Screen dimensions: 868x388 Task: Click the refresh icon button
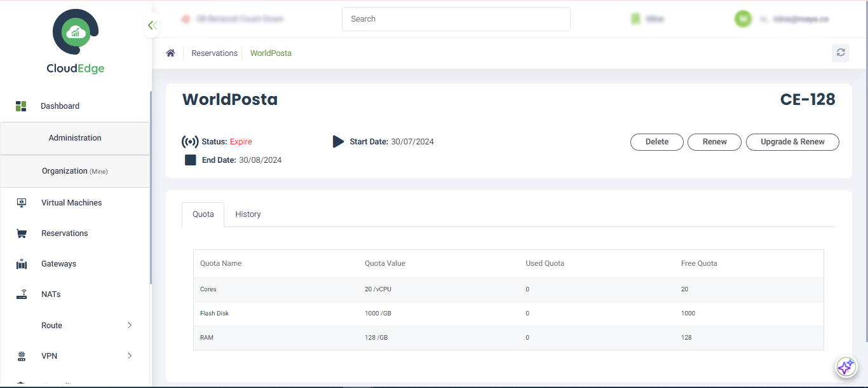[x=841, y=53]
